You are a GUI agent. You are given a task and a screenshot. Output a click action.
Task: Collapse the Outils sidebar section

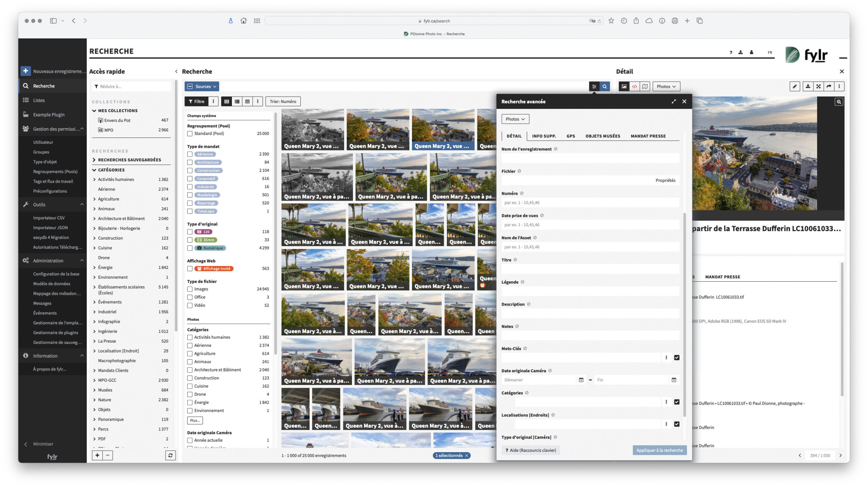(82, 204)
